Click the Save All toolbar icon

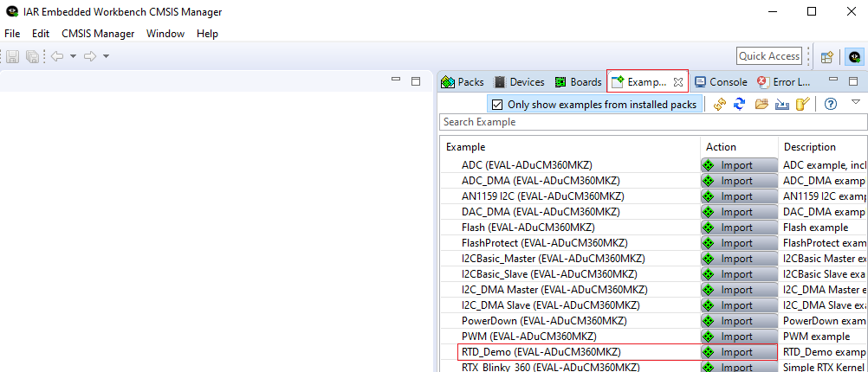(32, 56)
